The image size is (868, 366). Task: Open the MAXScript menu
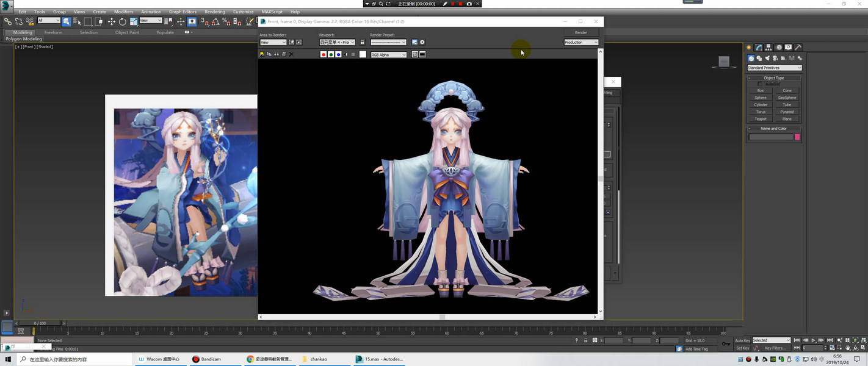[x=272, y=12]
